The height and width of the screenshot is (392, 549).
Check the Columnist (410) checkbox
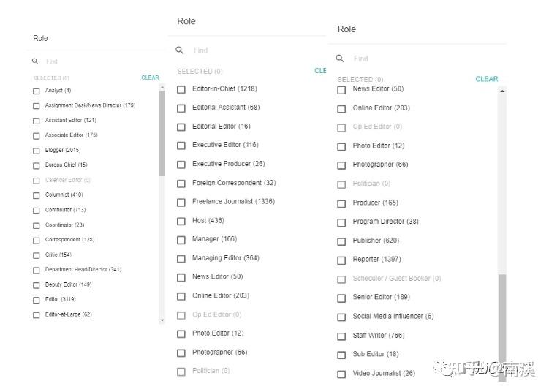pyautogui.click(x=37, y=195)
